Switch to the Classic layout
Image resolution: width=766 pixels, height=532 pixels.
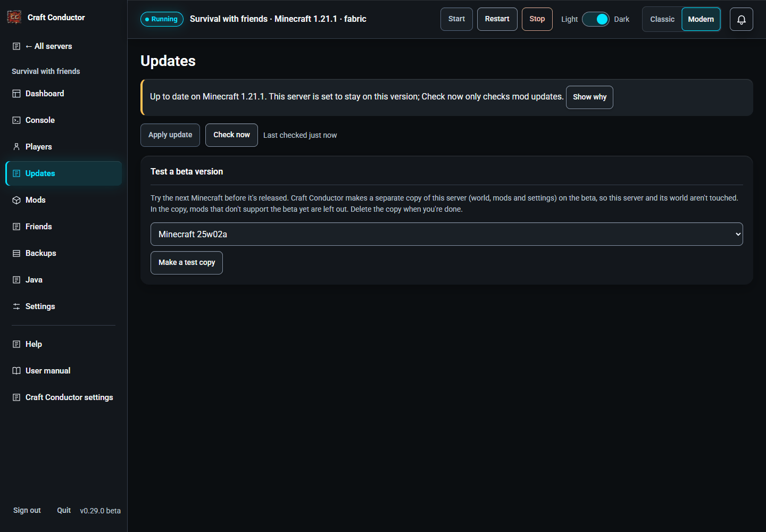click(662, 19)
